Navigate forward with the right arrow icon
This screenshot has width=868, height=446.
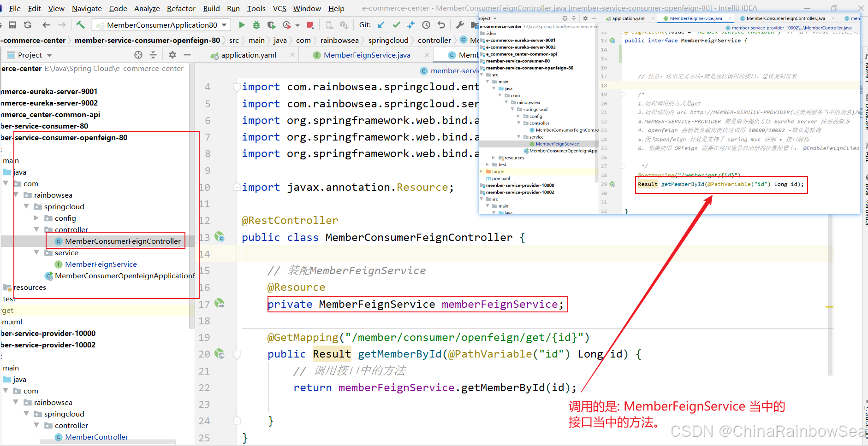62,25
